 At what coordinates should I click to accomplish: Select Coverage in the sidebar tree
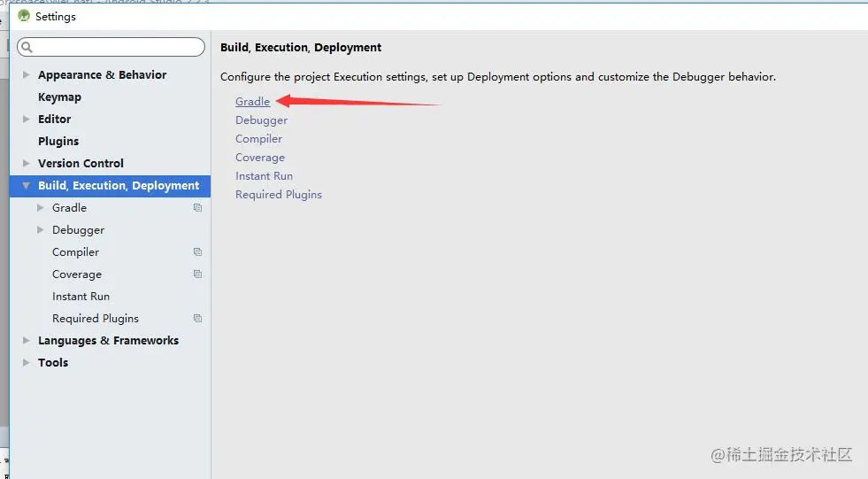[77, 274]
